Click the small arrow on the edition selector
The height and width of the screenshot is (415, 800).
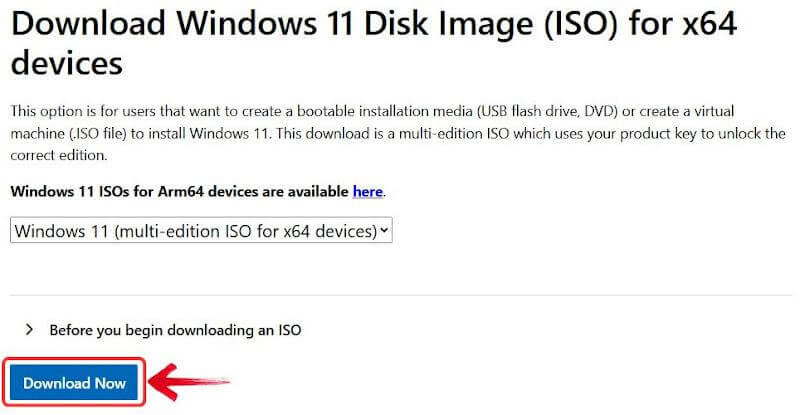[x=385, y=231]
